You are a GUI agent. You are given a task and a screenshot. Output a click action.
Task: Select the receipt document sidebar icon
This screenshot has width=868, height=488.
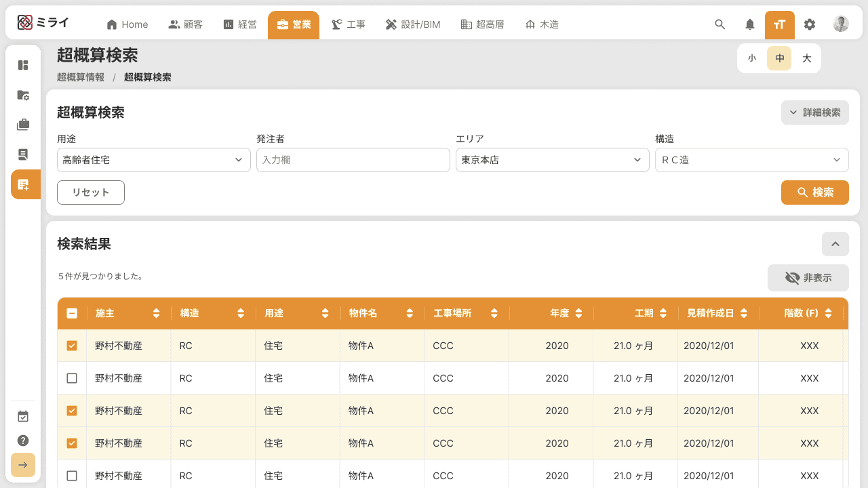[x=23, y=155]
